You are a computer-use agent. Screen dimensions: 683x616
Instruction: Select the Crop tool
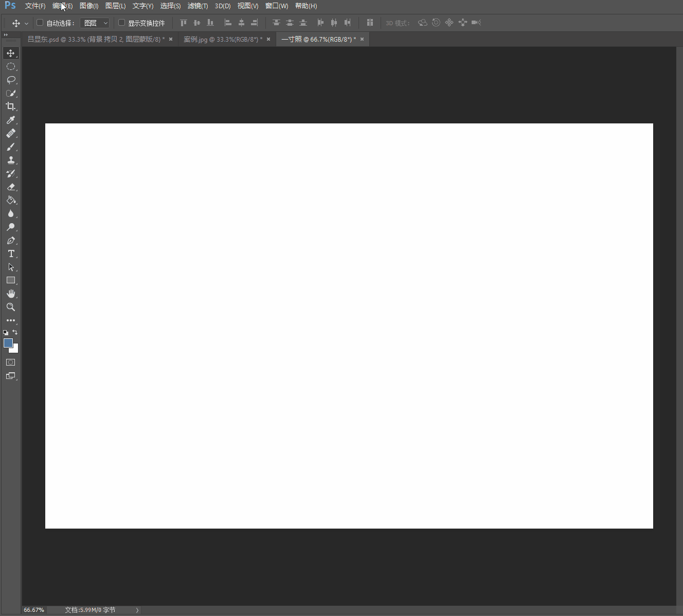tap(11, 106)
